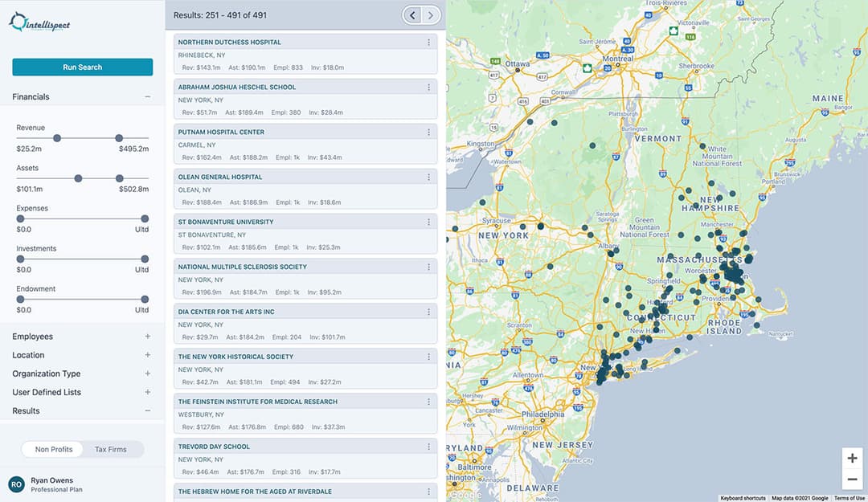Click the previous results page arrow
868x502 pixels.
tap(412, 15)
